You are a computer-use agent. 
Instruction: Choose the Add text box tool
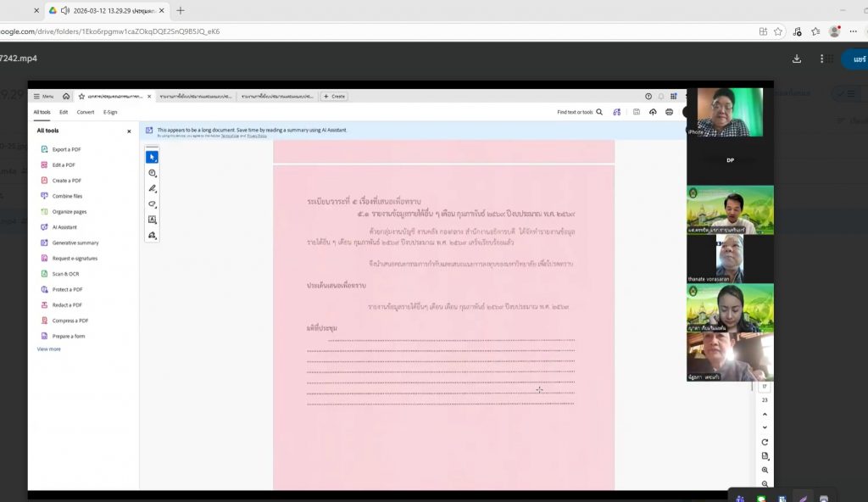[153, 220]
